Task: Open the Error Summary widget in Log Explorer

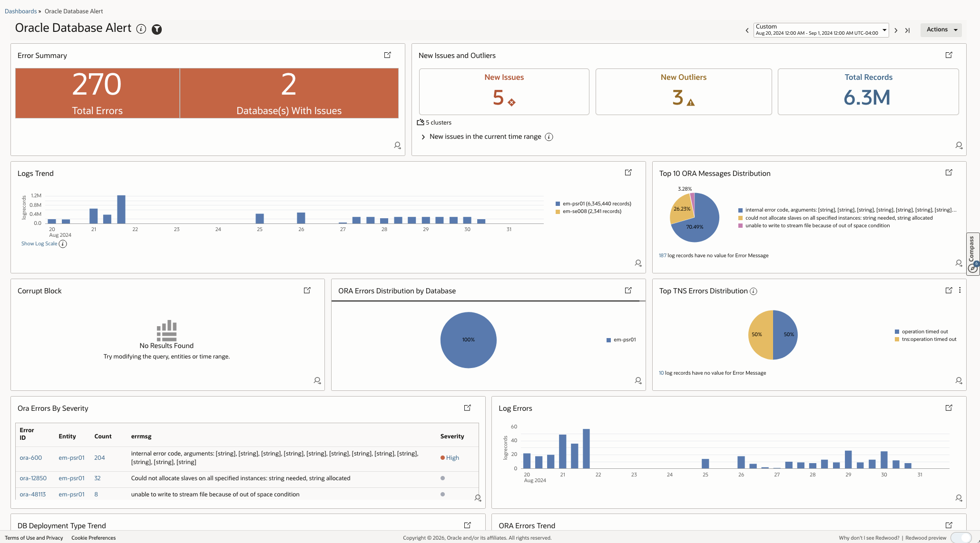Action: point(388,55)
